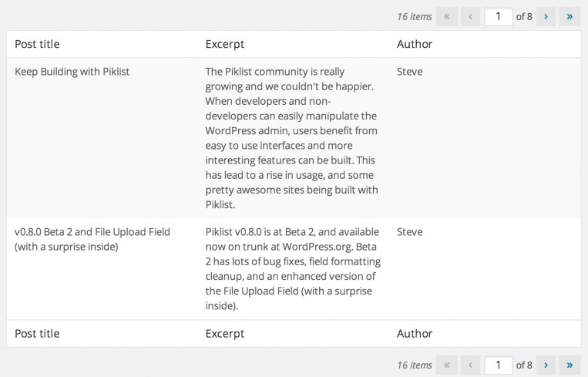This screenshot has width=588, height=377.
Task: Open the v0.8.0 Beta 2 post
Action: (x=92, y=232)
